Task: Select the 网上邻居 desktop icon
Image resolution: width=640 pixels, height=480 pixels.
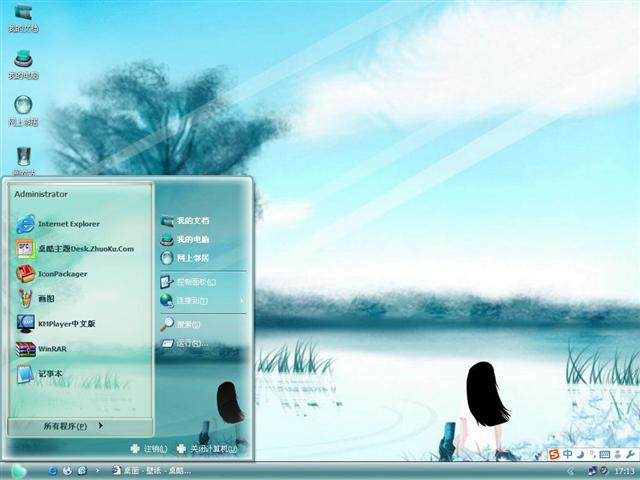Action: click(x=24, y=110)
